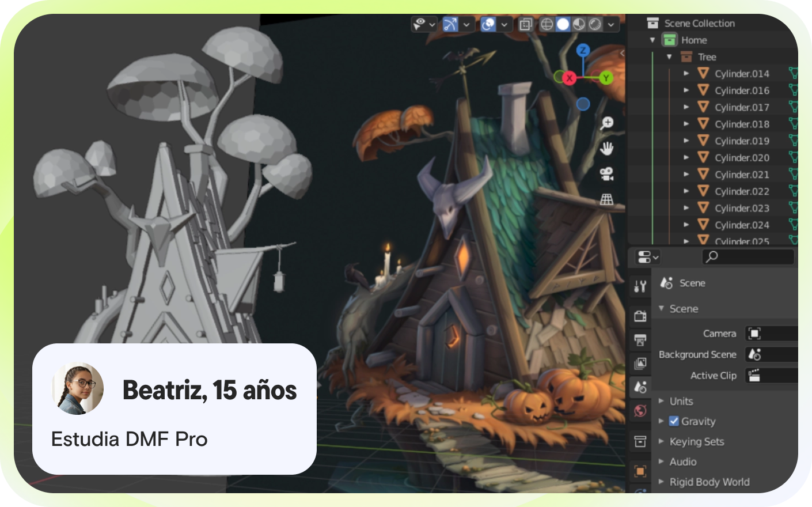This screenshot has height=507, width=812.
Task: Toggle X-ray mode in viewport header
Action: click(525, 24)
